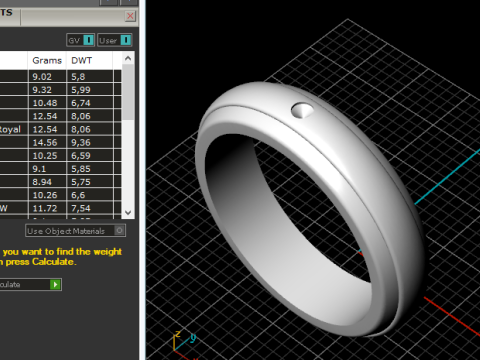Select the 10.48 grams cell
This screenshot has height=360, width=480.
(47, 103)
